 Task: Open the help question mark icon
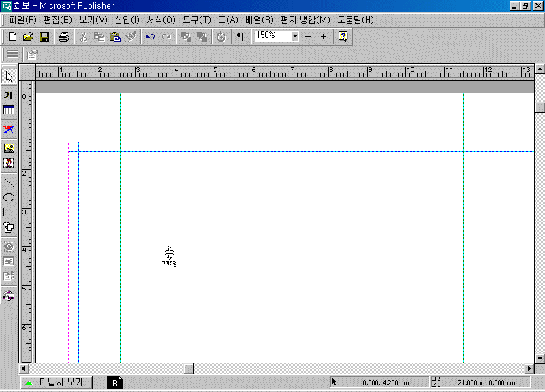pos(343,37)
